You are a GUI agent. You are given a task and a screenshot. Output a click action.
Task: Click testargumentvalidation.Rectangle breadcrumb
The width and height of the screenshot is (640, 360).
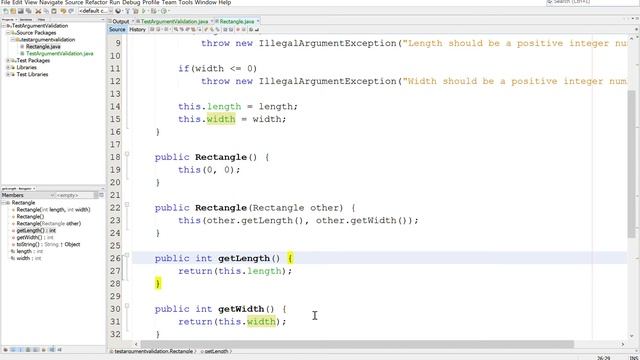153,351
